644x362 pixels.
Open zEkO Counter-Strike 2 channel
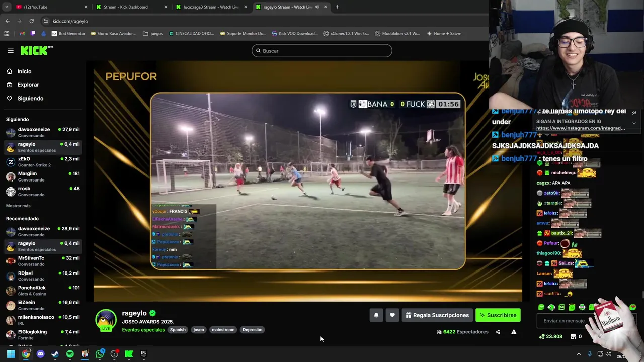pos(43,162)
